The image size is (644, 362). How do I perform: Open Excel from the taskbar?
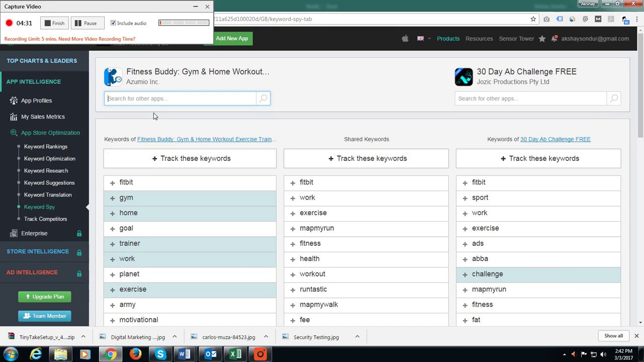[x=235, y=354]
